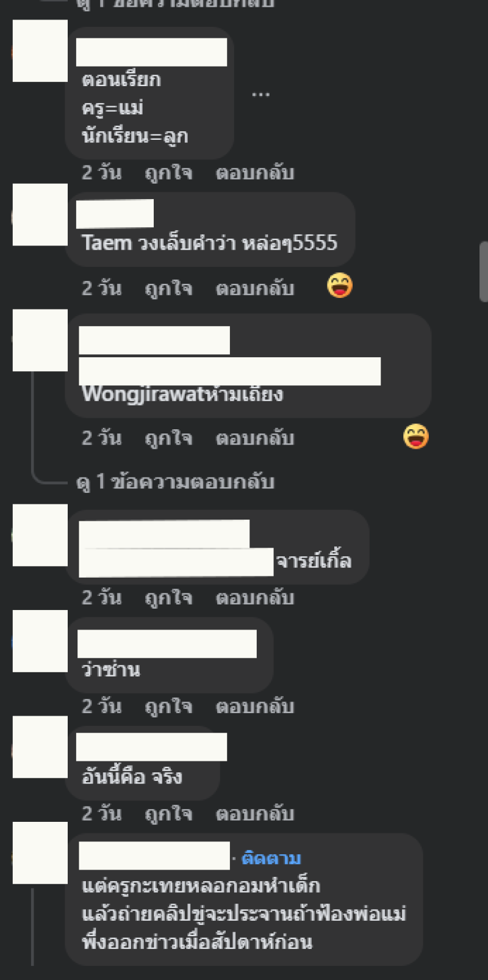The image size is (488, 980).
Task: Like the ว่าซ่าน comment
Action: point(168,706)
